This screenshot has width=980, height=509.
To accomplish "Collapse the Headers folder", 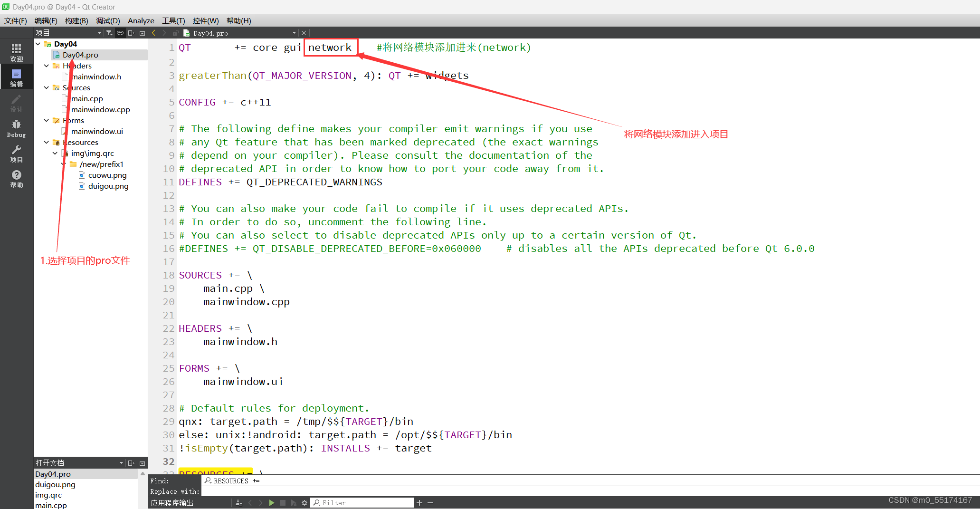I will pyautogui.click(x=47, y=66).
